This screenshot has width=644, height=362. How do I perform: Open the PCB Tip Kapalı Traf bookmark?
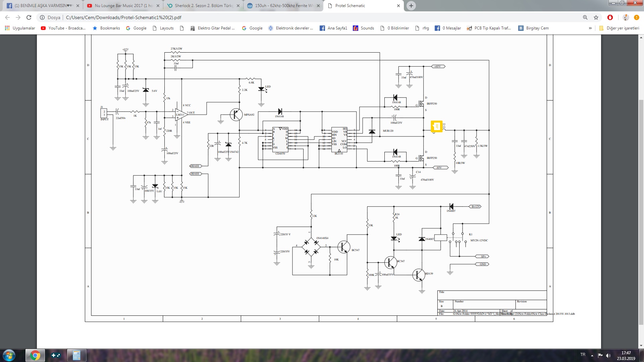pos(489,28)
